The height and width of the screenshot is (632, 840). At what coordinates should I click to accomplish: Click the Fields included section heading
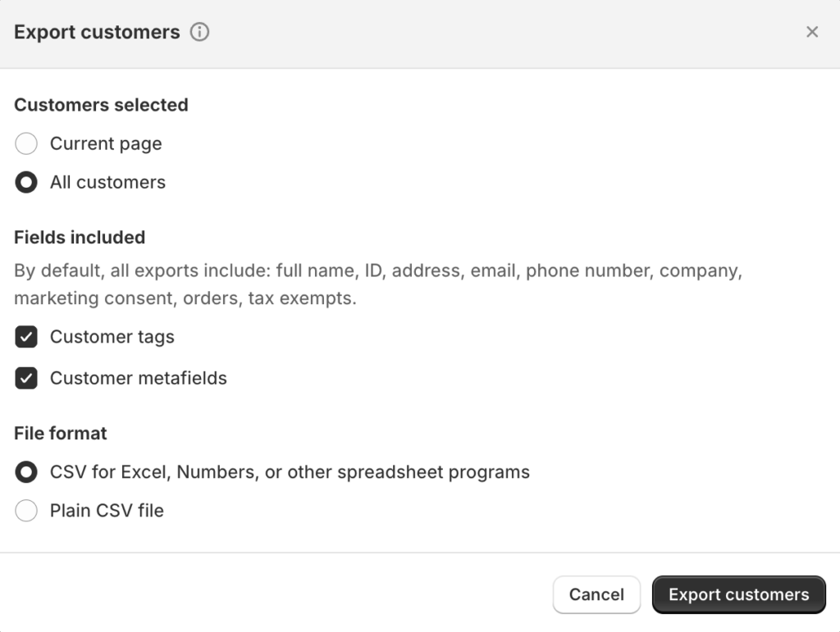click(80, 238)
